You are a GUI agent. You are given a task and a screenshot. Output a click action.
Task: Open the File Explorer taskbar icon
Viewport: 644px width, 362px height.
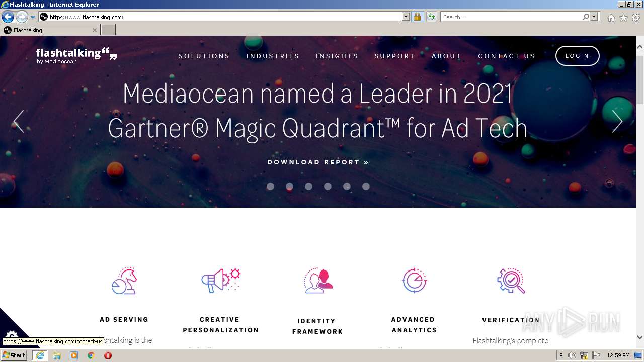point(57,355)
